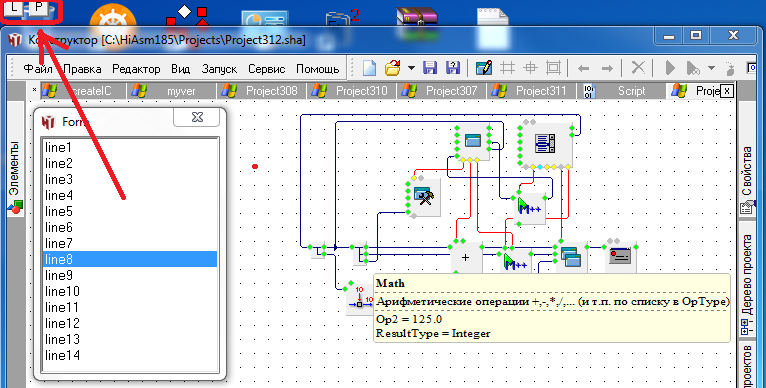766x388 pixels.
Task: Click the L P language indicator on desktop
Action: (31, 11)
